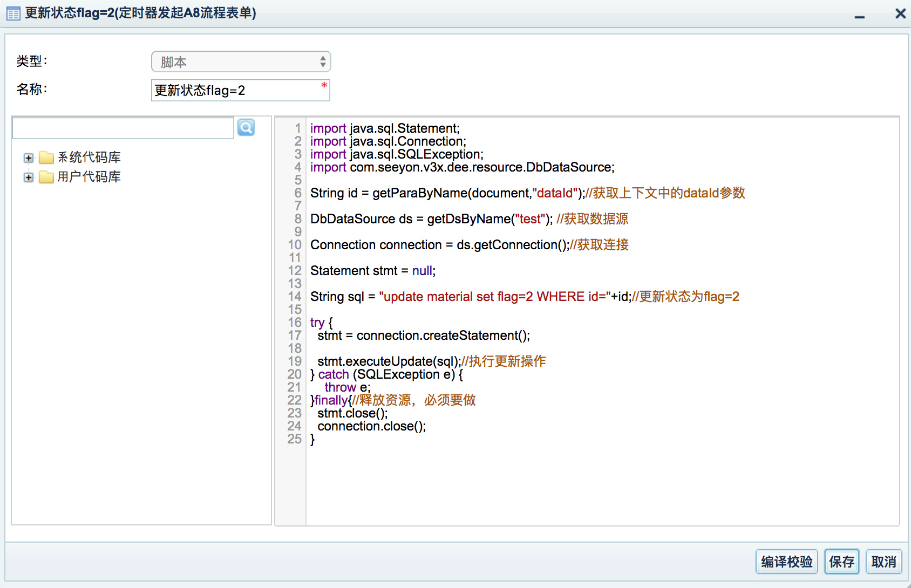The image size is (911, 588).
Task: Click the SQL update string on line 14
Action: [x=494, y=297]
